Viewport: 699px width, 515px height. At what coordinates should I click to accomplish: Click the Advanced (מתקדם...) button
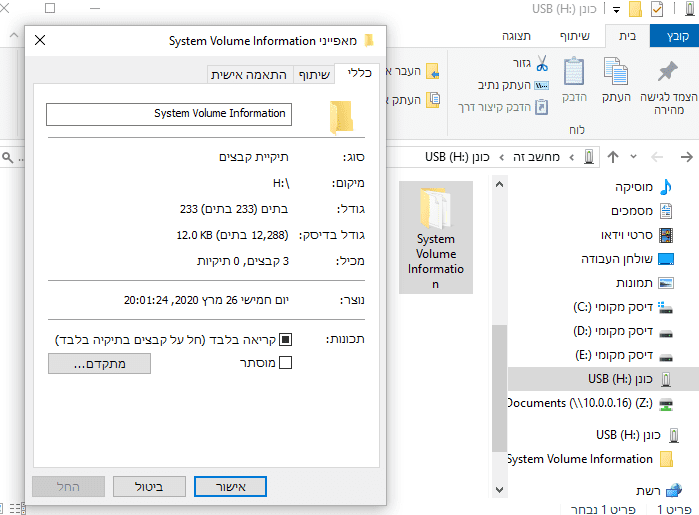pyautogui.click(x=99, y=364)
